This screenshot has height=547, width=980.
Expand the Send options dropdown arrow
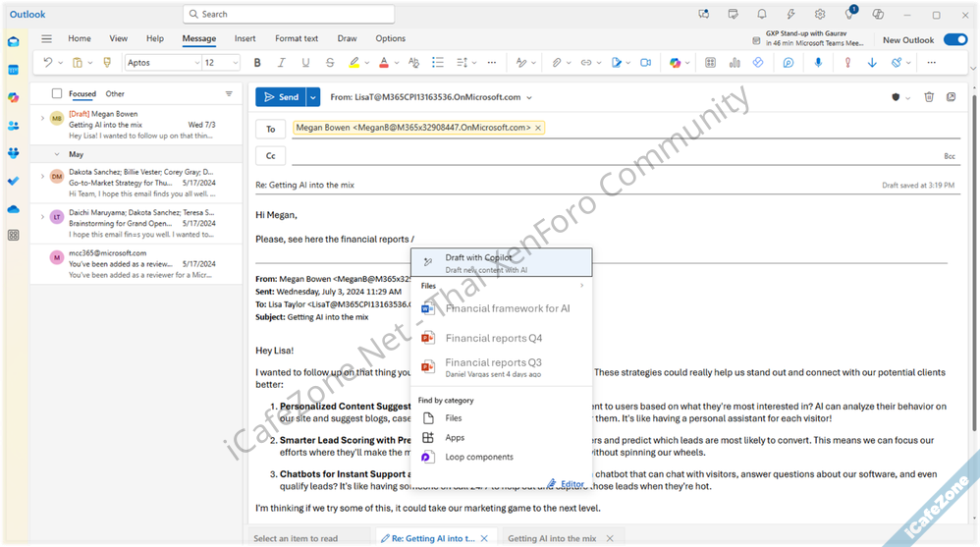click(313, 97)
